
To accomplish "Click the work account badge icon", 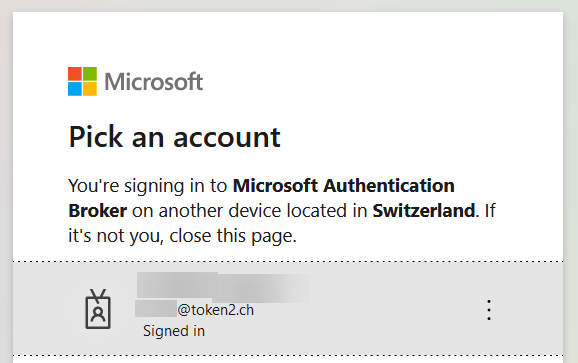I will pos(98,309).
